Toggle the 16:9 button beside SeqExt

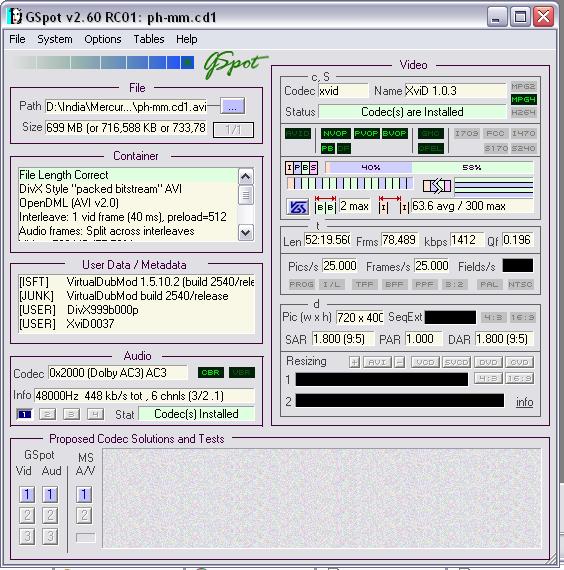click(523, 317)
